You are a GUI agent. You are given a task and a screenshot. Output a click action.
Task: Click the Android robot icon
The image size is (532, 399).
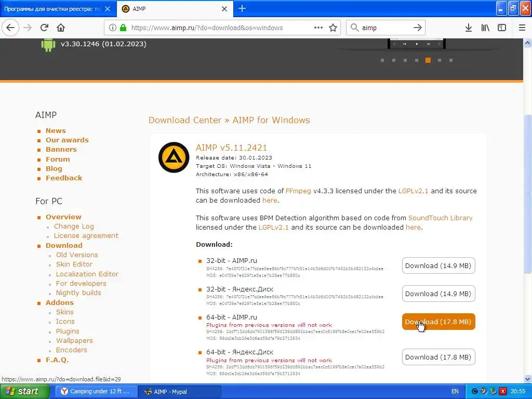coord(48,45)
